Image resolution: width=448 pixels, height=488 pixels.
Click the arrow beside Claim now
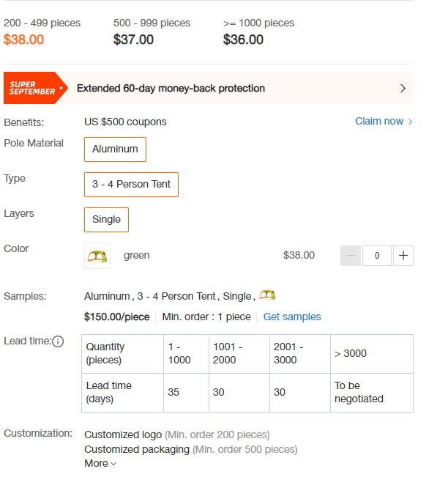click(411, 122)
